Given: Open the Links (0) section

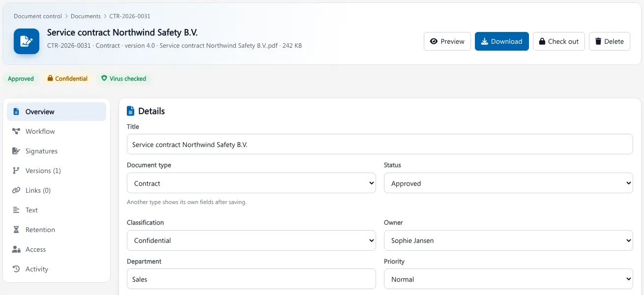Looking at the screenshot, I should 57,190.
